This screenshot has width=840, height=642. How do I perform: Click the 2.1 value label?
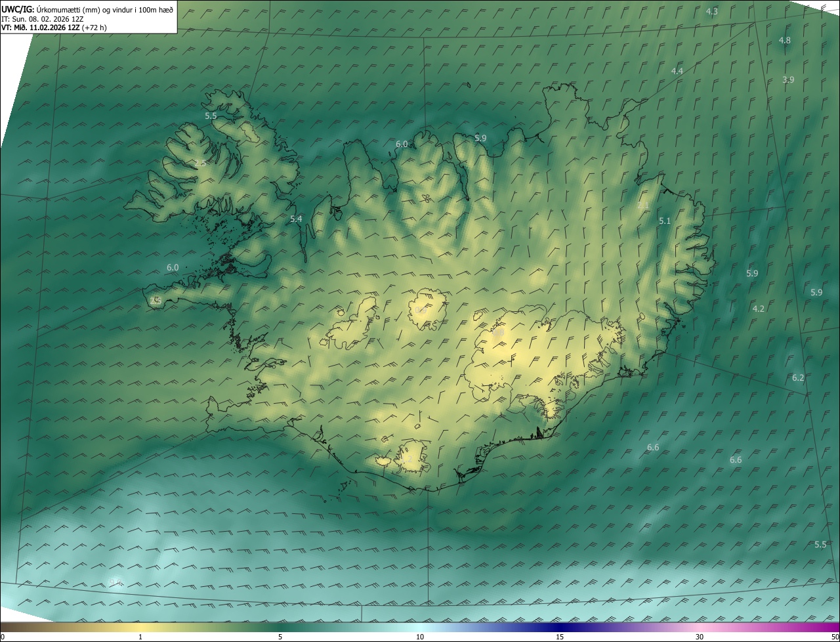643,205
